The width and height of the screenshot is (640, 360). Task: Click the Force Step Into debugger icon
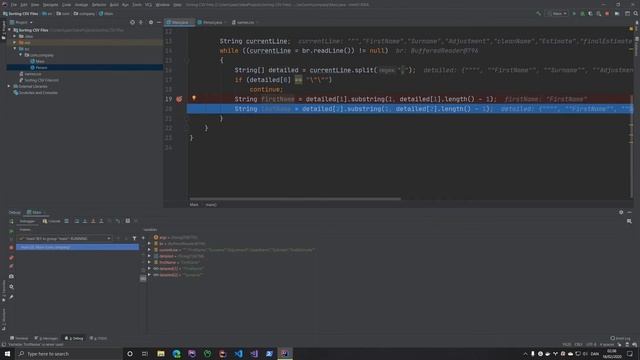click(93, 221)
